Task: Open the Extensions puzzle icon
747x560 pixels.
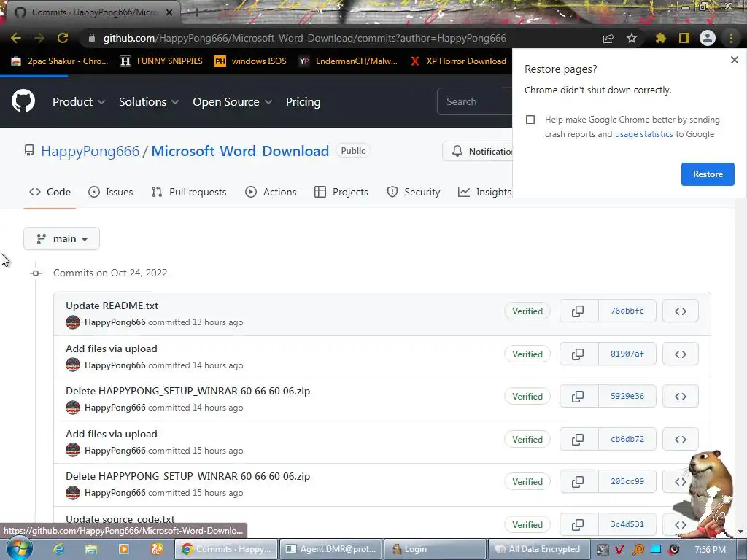Action: [660, 38]
